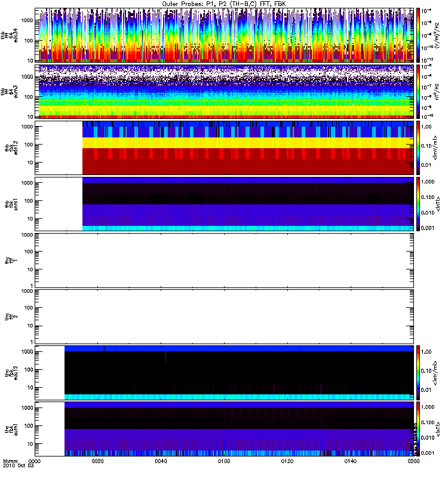Select the thb fbk edc12 filter bank panel

tap(224, 148)
